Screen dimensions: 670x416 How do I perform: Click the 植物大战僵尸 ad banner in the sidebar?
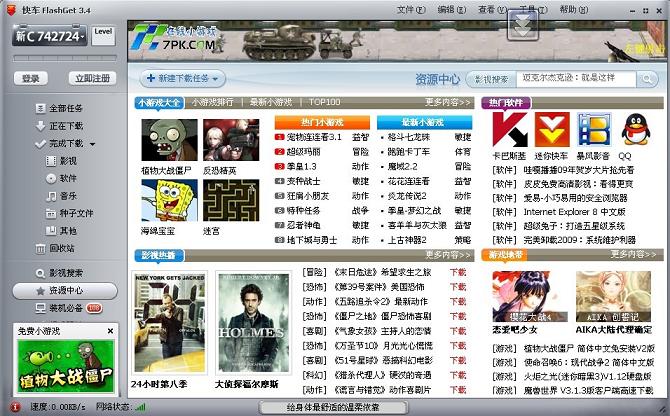(66, 366)
